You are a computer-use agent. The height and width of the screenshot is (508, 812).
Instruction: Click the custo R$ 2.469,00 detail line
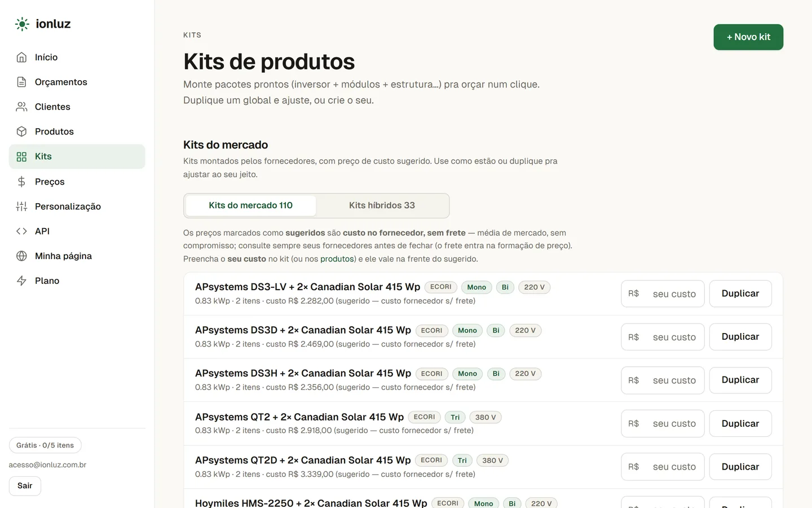[x=336, y=344]
